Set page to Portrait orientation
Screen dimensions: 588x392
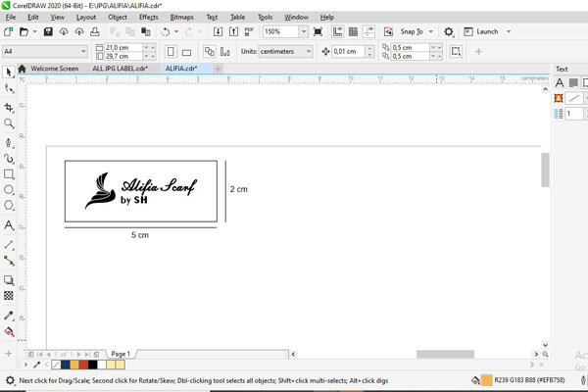171,51
